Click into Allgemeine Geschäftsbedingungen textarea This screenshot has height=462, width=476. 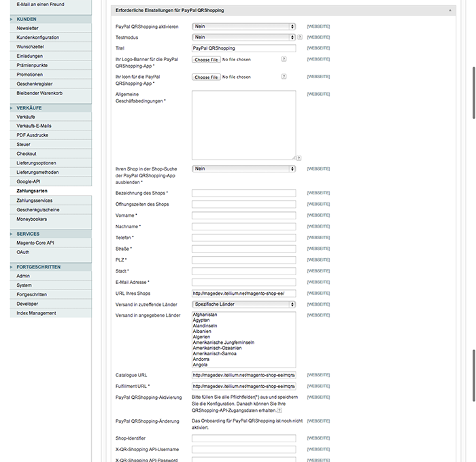point(243,125)
